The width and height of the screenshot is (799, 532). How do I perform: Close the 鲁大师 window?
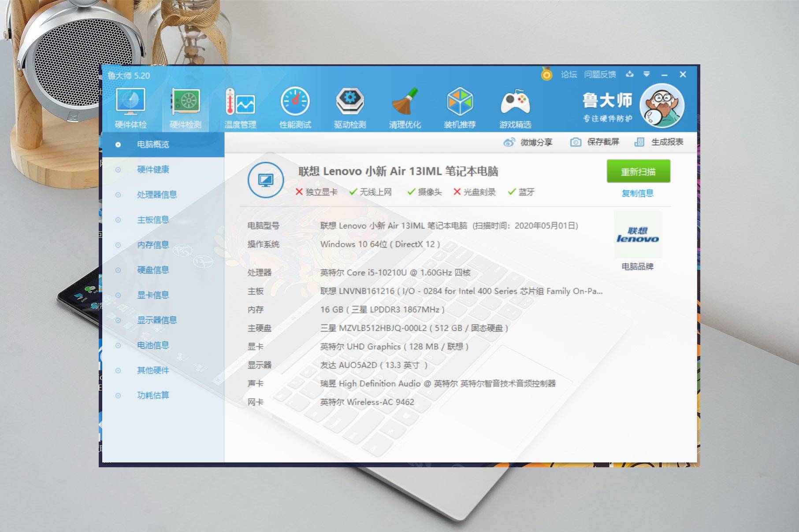(x=683, y=74)
